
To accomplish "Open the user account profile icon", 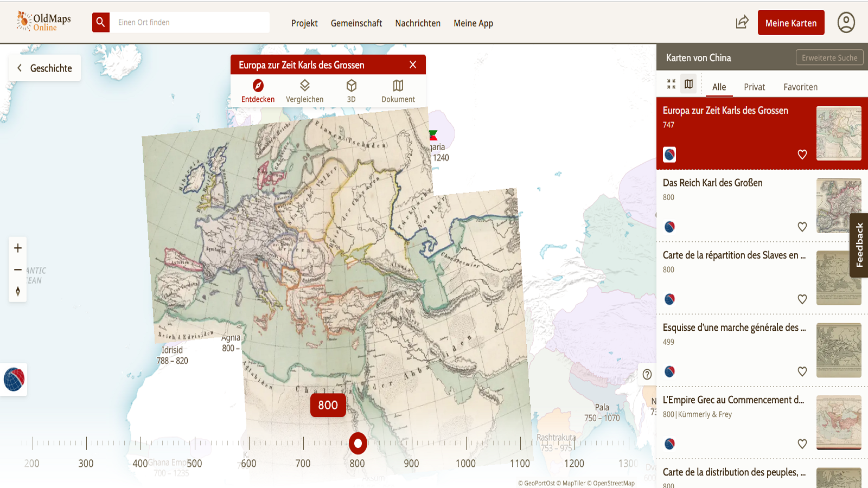I will [846, 23].
